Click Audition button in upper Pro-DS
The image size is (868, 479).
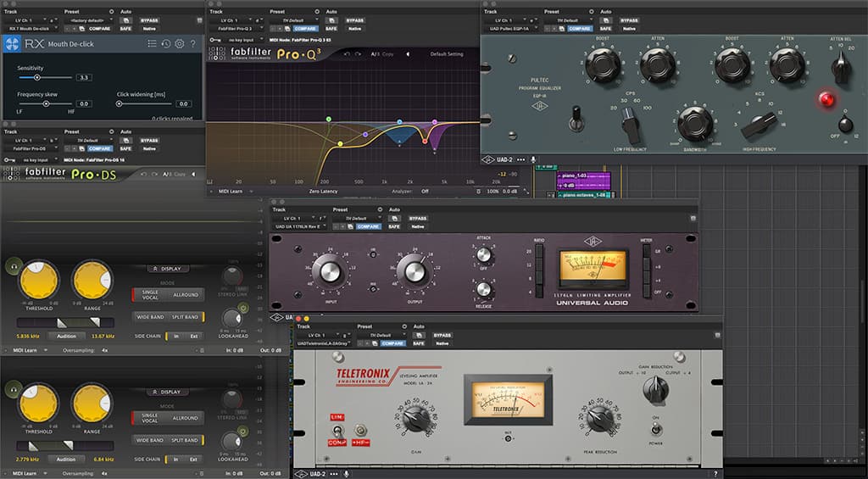(66, 336)
